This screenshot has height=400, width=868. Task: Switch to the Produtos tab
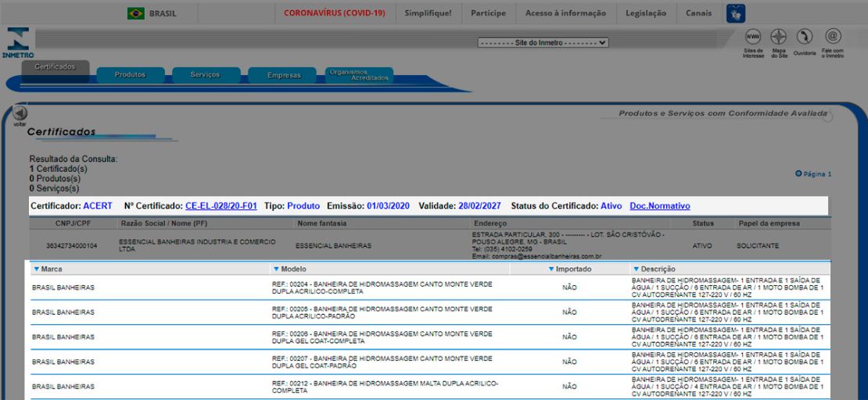point(130,75)
